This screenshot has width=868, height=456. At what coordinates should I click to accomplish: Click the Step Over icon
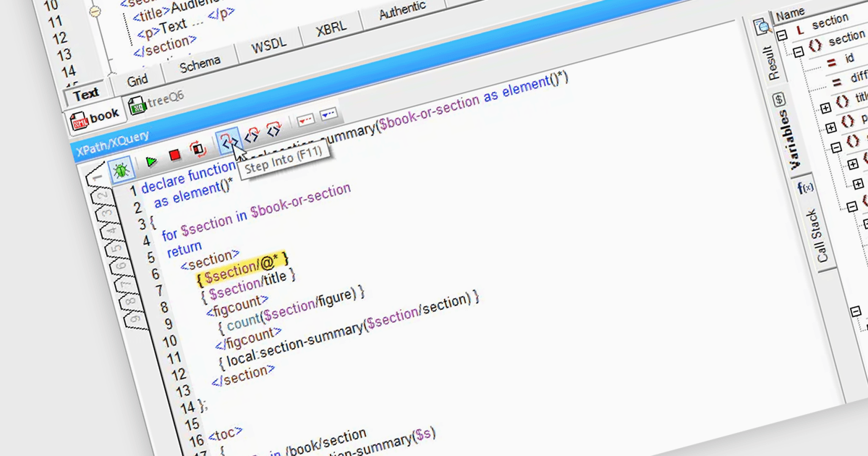(252, 135)
